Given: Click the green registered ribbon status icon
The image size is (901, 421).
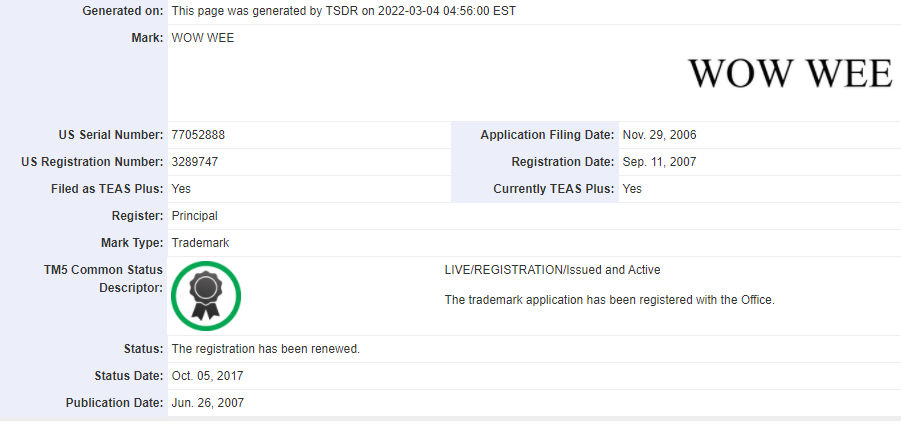Looking at the screenshot, I should coord(206,296).
